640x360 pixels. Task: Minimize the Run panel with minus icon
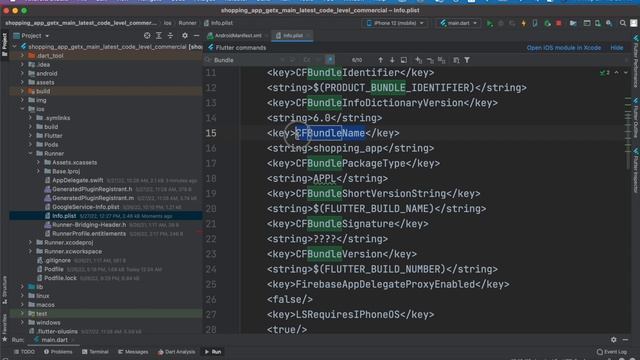coord(625,340)
